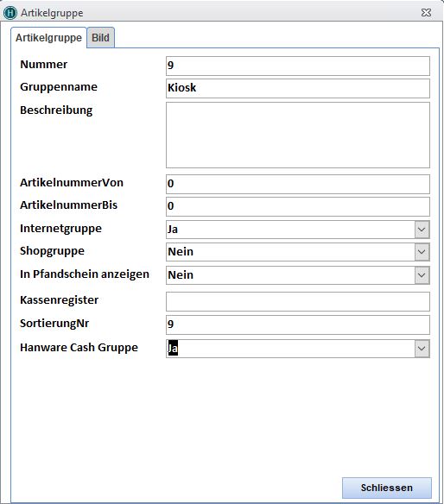
Task: Click the SortierungNr label
Action: pyautogui.click(x=54, y=324)
